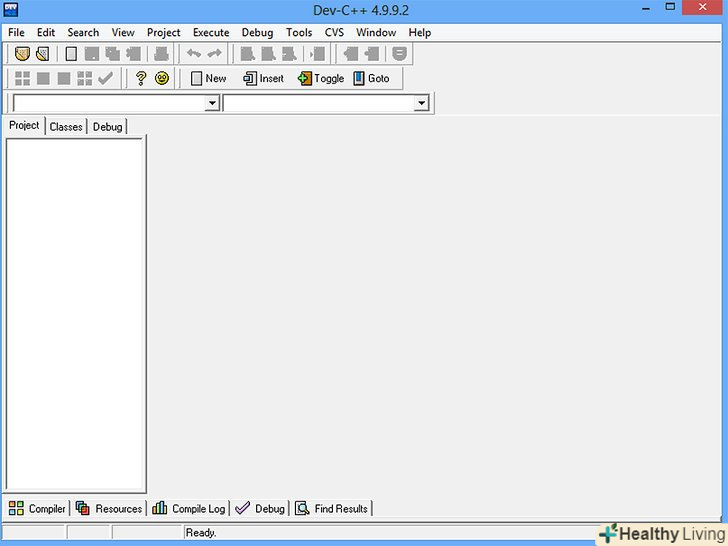Open the Execute menu
The width and height of the screenshot is (728, 546).
coord(211,32)
